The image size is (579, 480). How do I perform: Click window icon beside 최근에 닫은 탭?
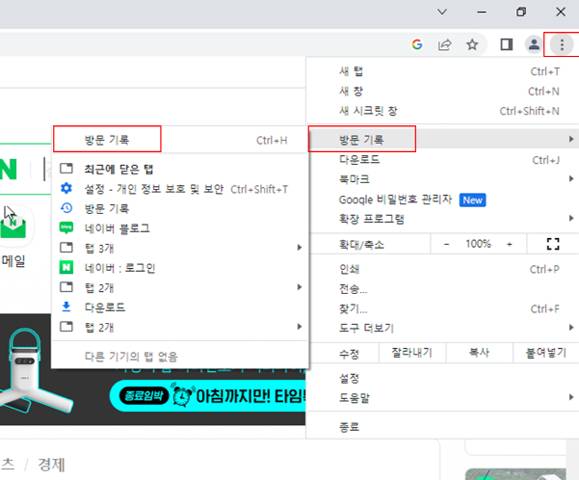66,168
